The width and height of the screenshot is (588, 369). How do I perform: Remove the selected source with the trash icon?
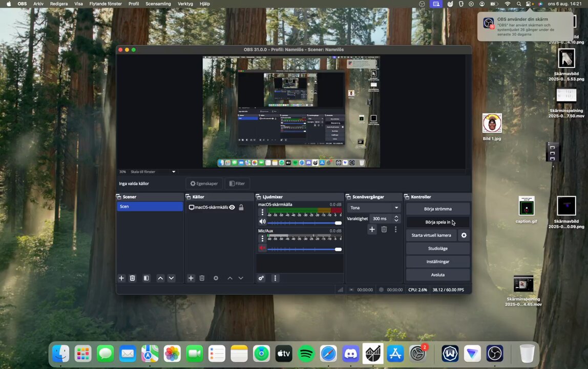[x=202, y=278]
